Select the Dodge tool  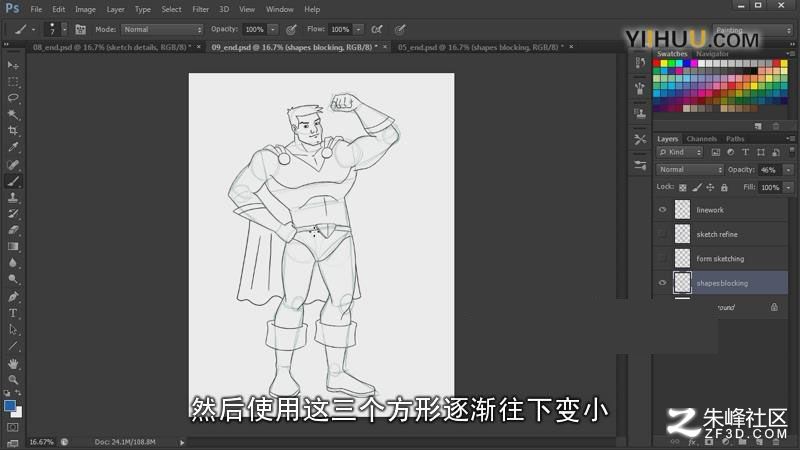point(13,279)
